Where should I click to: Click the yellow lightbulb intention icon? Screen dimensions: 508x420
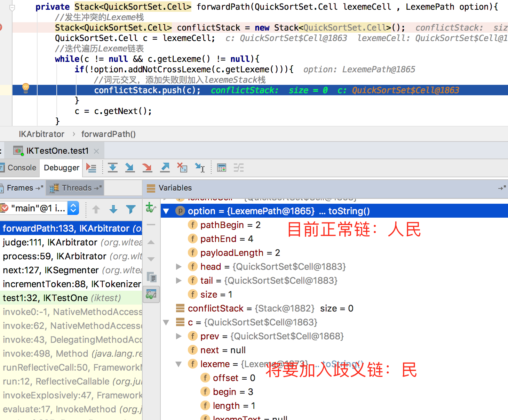point(26,88)
